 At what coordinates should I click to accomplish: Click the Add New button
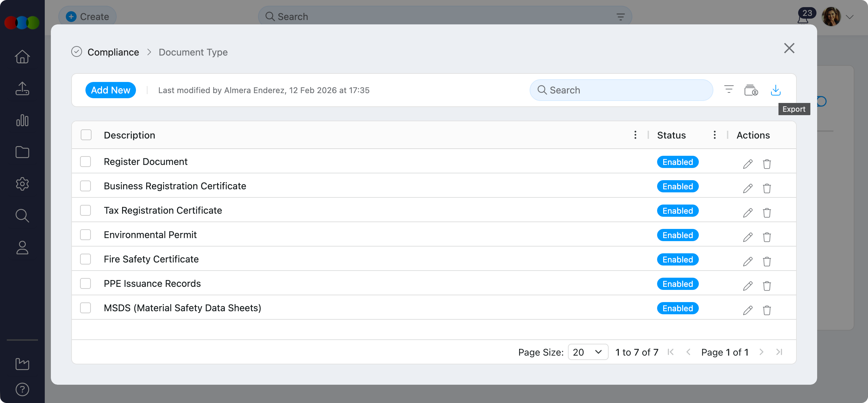tap(111, 90)
